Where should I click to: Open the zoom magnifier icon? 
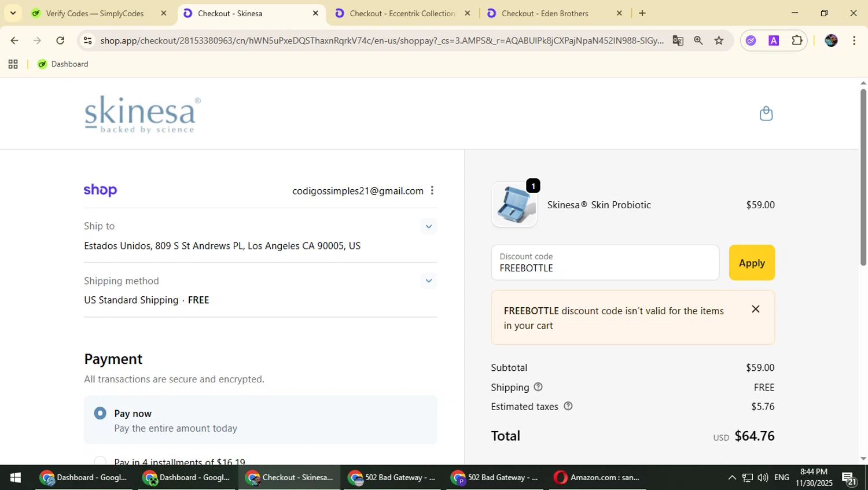pos(698,40)
